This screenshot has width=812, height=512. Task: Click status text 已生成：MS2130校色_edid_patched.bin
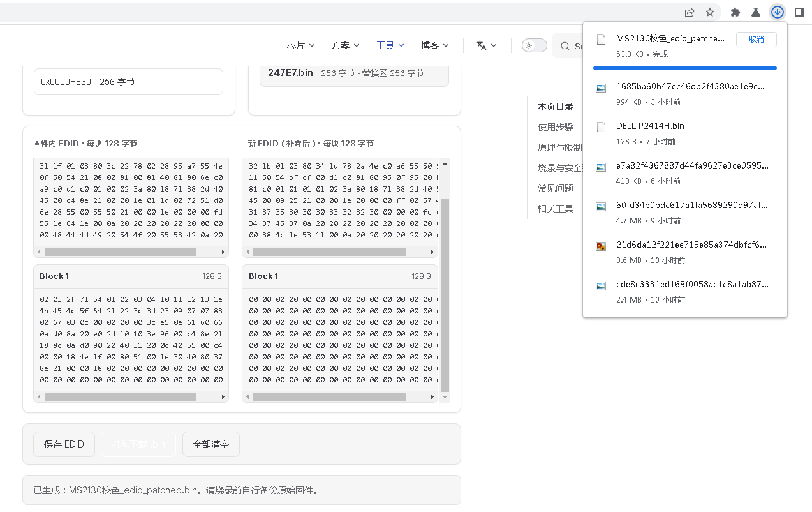175,490
